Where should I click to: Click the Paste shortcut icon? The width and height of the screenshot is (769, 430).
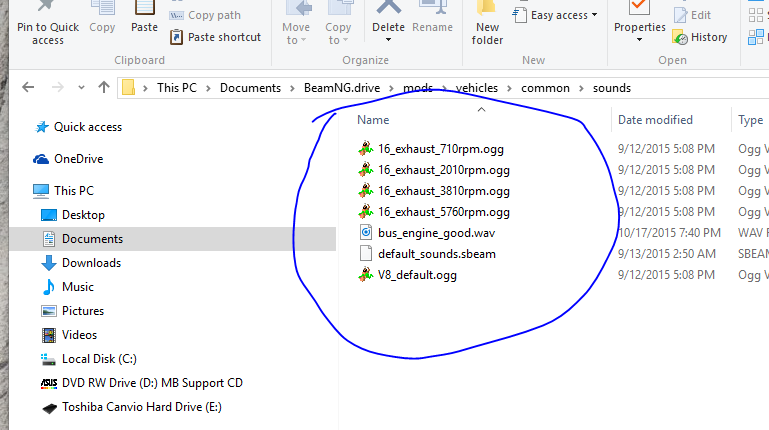(x=176, y=37)
